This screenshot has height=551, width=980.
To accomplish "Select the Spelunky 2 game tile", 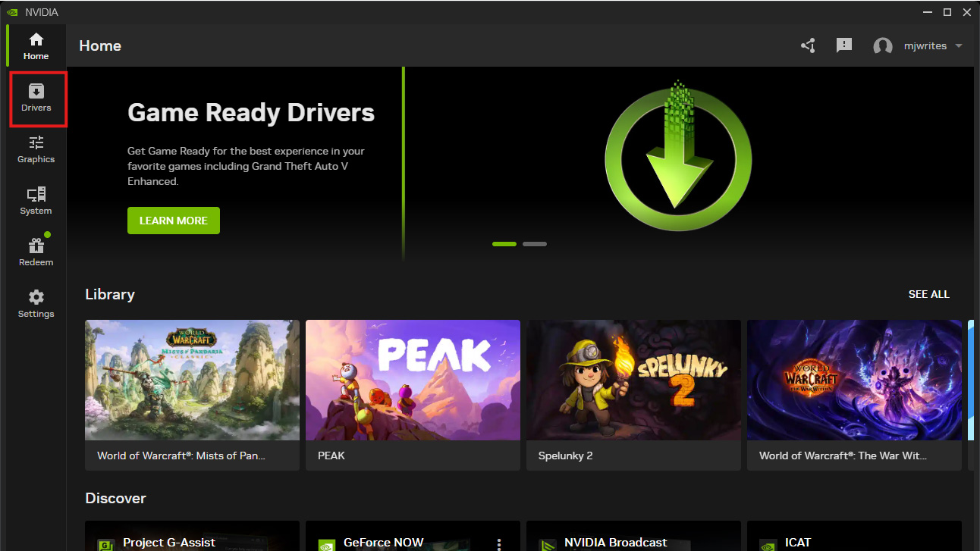I will point(633,380).
